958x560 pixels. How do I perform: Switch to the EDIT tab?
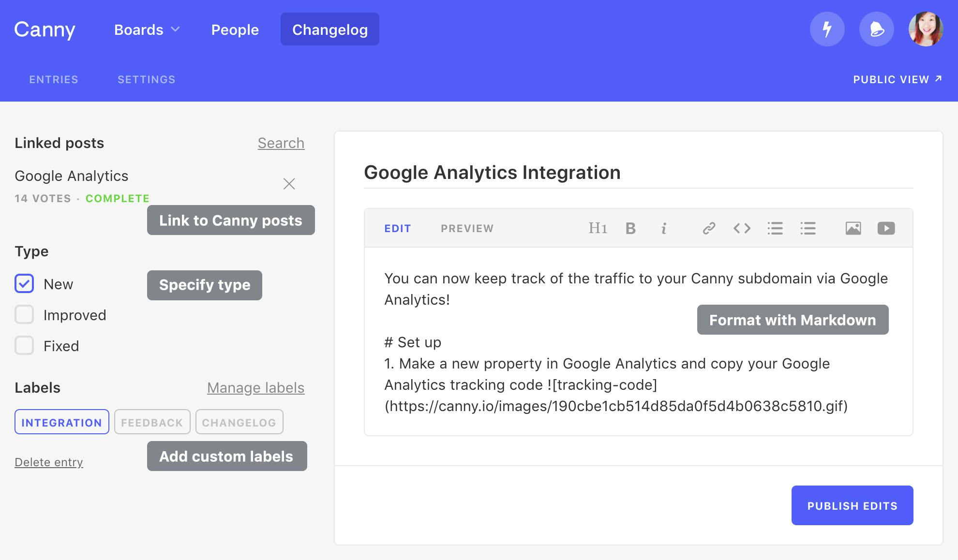(398, 228)
